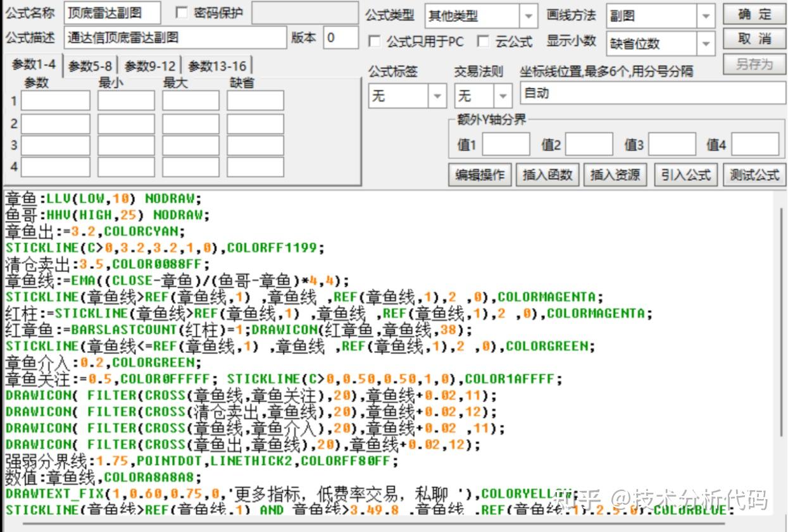788x532 pixels.
Task: Click the DRAWICON line crossing 章鱼线 and 章鱼关注
Action: click(x=251, y=395)
